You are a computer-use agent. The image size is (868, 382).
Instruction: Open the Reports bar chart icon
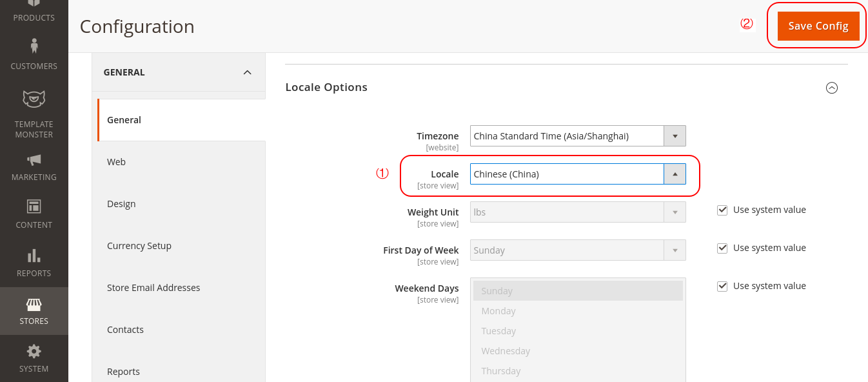pyautogui.click(x=34, y=255)
